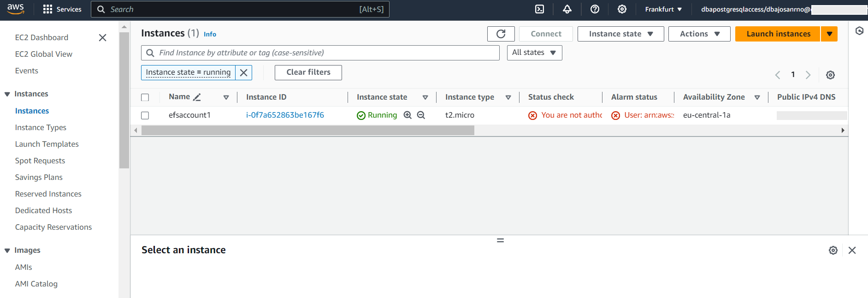
Task: Click the status check error icon
Action: click(532, 115)
